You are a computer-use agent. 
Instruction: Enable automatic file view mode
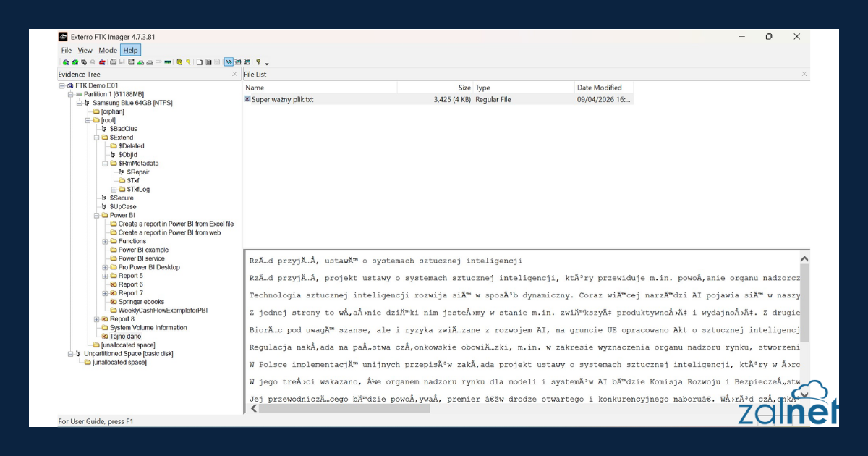(x=229, y=62)
